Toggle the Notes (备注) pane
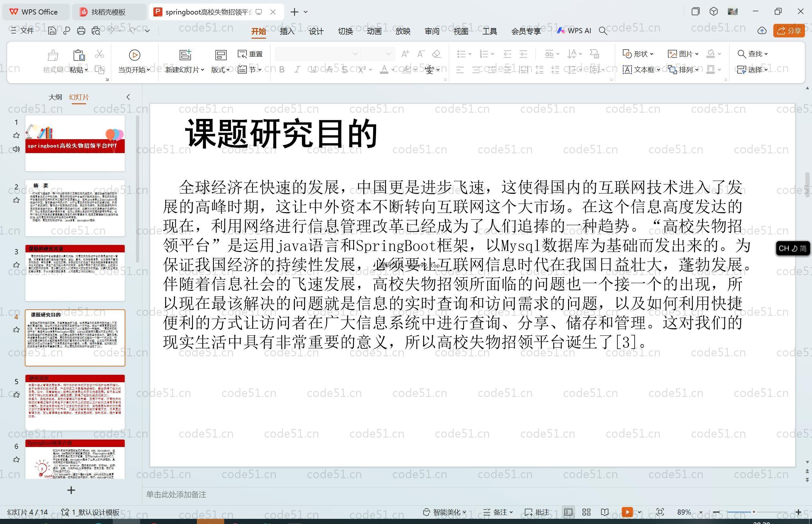Viewport: 812px width, 524px height. click(498, 512)
